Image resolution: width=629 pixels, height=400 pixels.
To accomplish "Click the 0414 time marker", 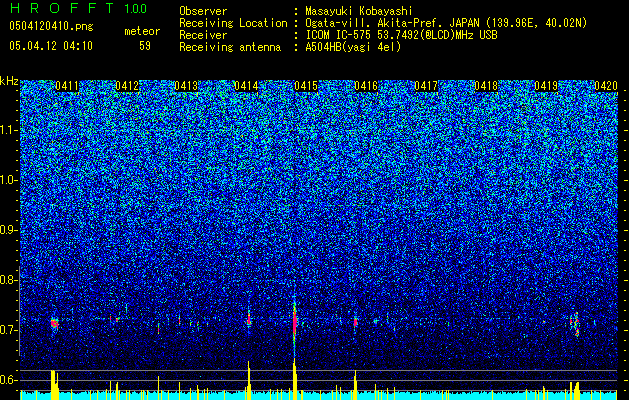I will 246,86.
